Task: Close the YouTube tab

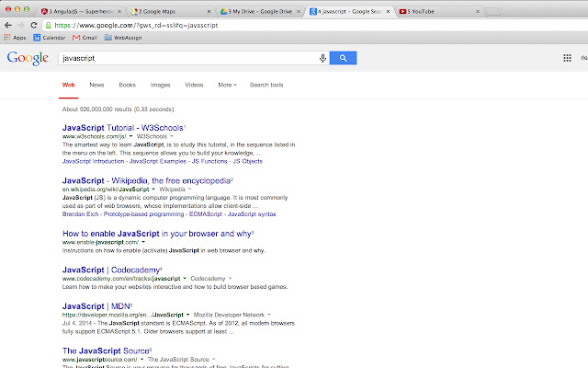Action: (478, 12)
